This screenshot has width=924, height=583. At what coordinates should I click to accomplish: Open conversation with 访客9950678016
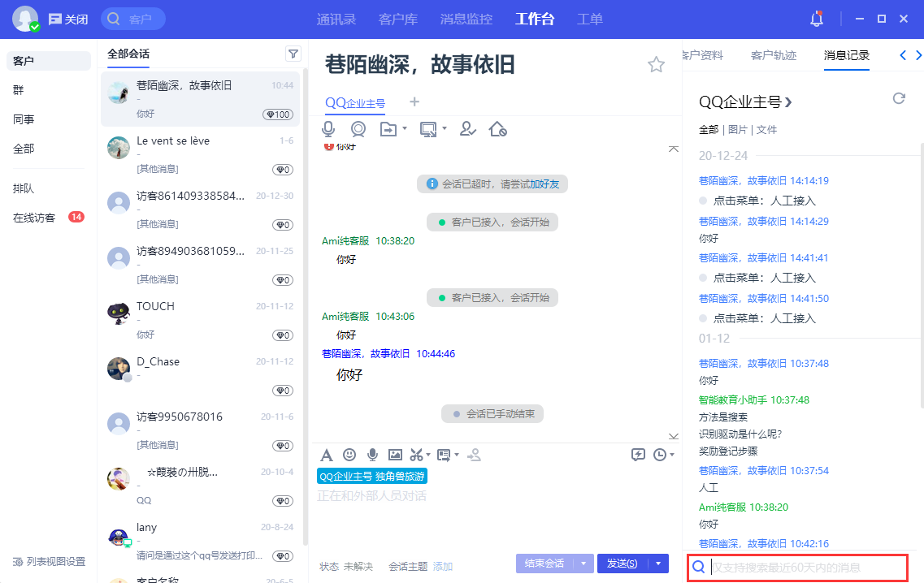pos(201,431)
